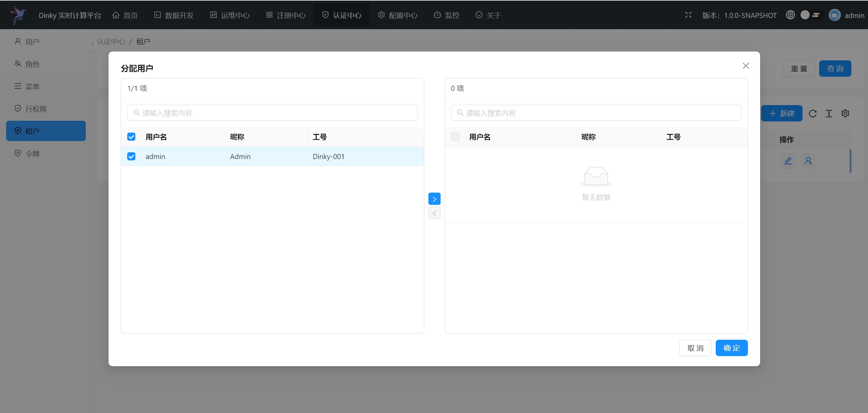This screenshot has height=413, width=868.
Task: Click the edit pencil icon in 操作
Action: point(788,160)
